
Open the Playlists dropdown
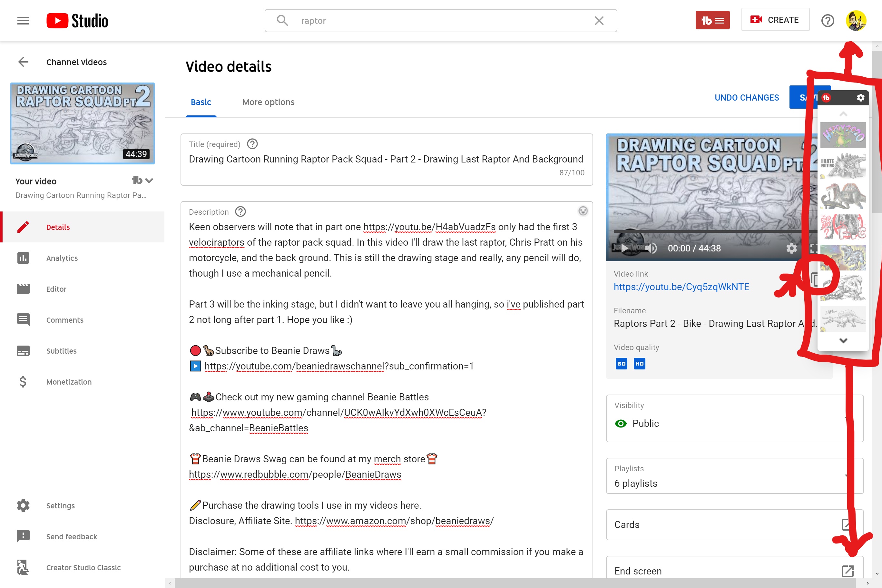click(735, 475)
